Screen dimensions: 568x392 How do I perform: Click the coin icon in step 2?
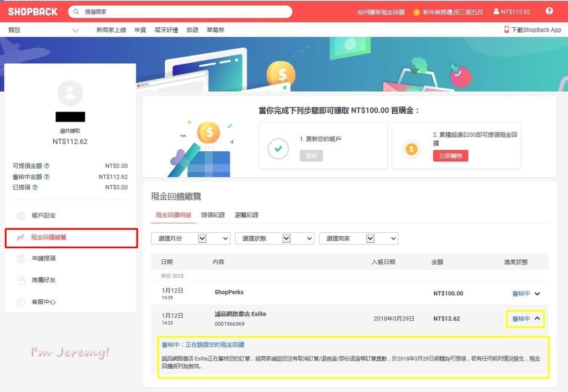pos(411,149)
